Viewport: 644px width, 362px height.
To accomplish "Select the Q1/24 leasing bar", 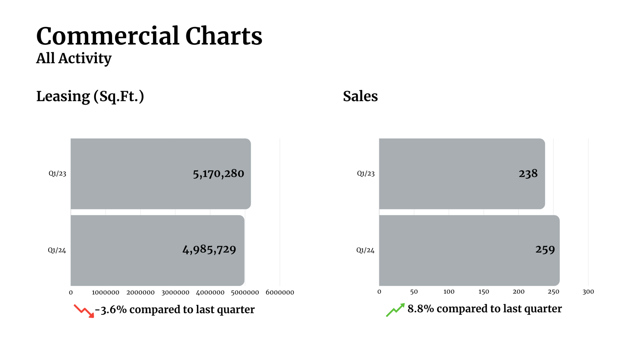I will click(x=126, y=250).
